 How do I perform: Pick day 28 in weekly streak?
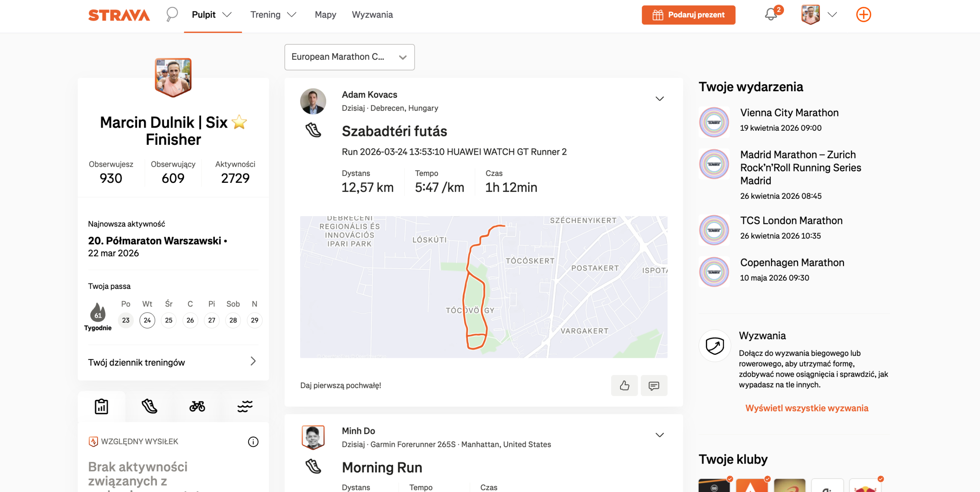click(233, 320)
